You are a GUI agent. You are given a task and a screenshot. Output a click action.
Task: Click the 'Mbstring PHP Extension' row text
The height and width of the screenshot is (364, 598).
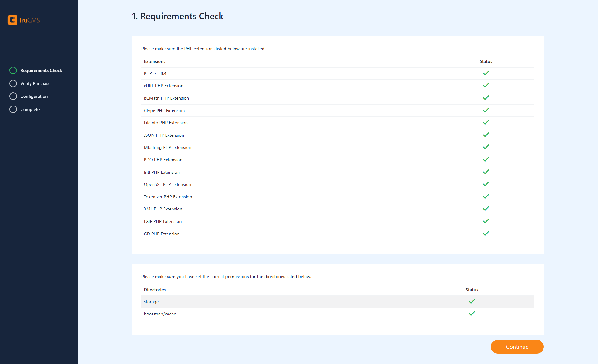(168, 147)
